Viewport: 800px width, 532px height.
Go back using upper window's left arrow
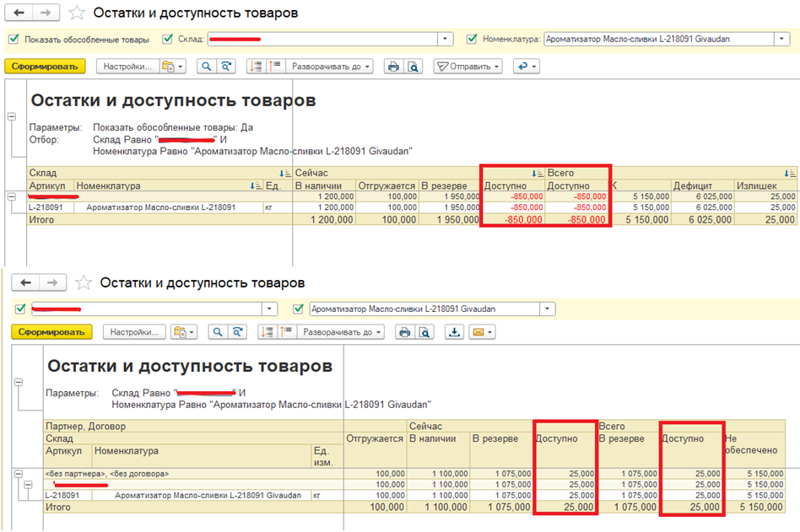19,13
